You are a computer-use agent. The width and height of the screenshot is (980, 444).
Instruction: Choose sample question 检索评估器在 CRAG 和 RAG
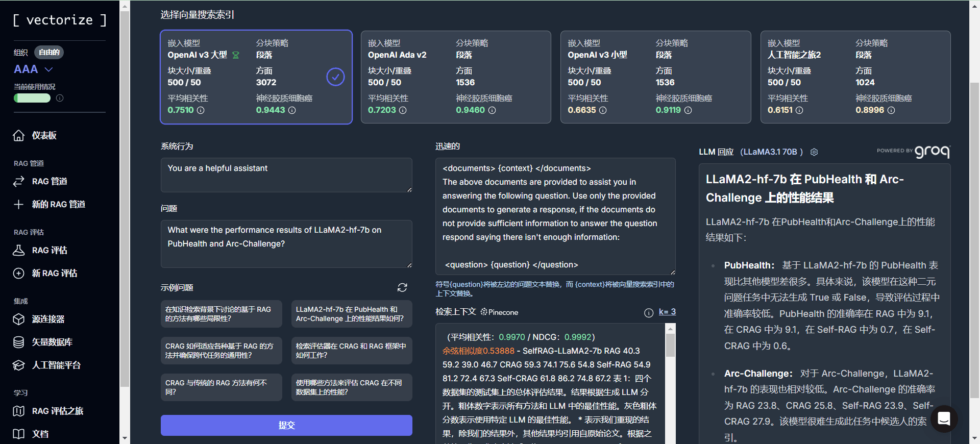(352, 351)
